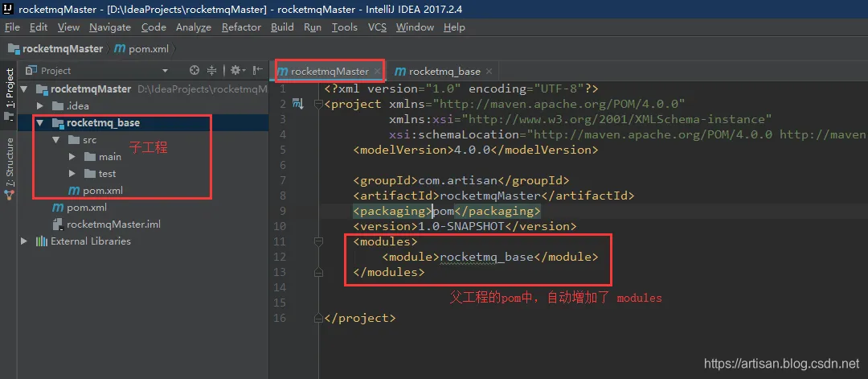868x379 pixels.
Task: Select the .idea folder row
Action: point(143,106)
